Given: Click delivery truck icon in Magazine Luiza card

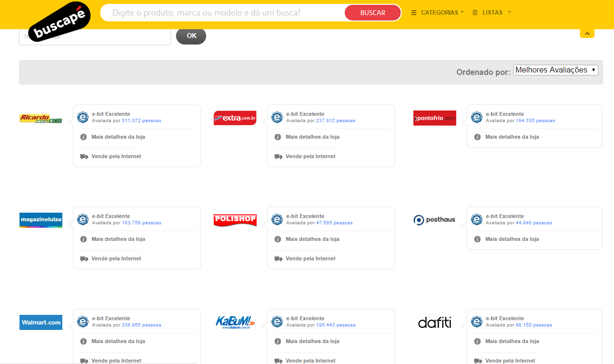Looking at the screenshot, I should [x=84, y=259].
